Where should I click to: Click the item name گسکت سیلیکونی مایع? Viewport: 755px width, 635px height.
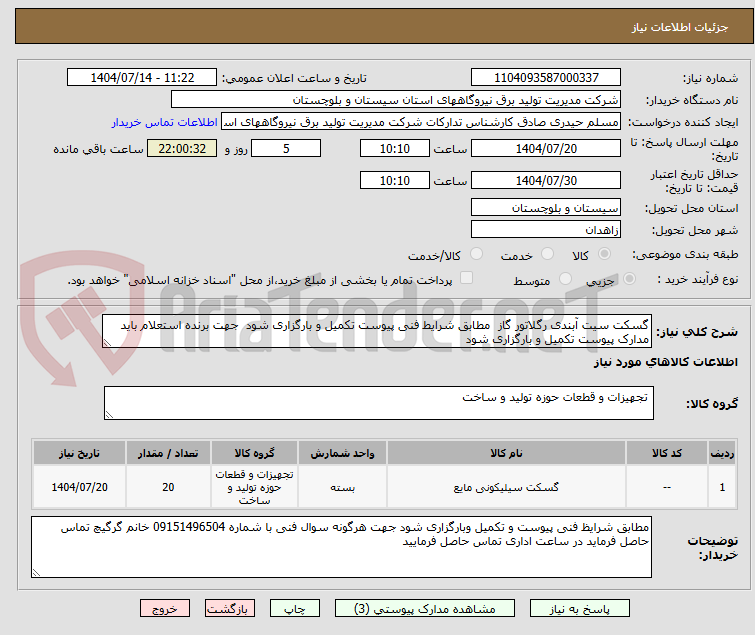click(506, 487)
